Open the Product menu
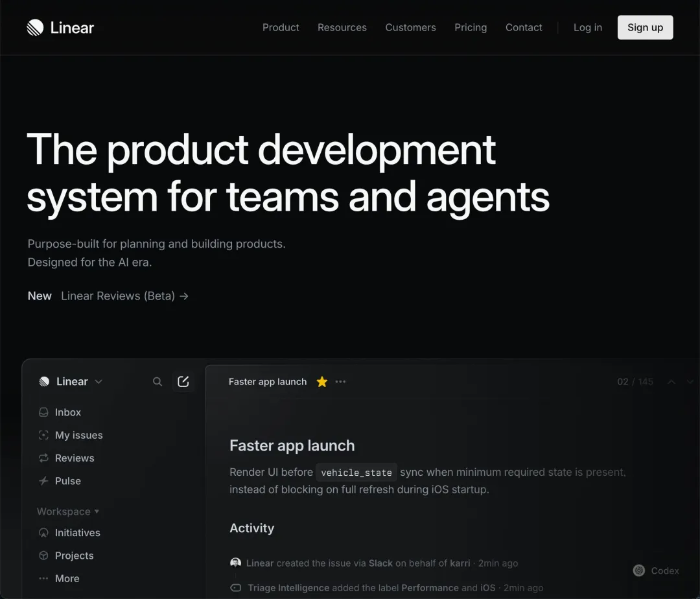The height and width of the screenshot is (599, 700). 281,27
